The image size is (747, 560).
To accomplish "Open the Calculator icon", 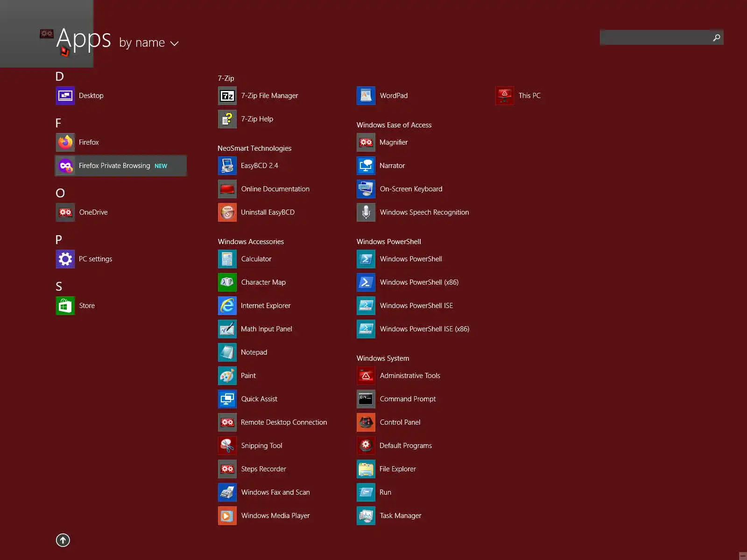I will pyautogui.click(x=227, y=259).
